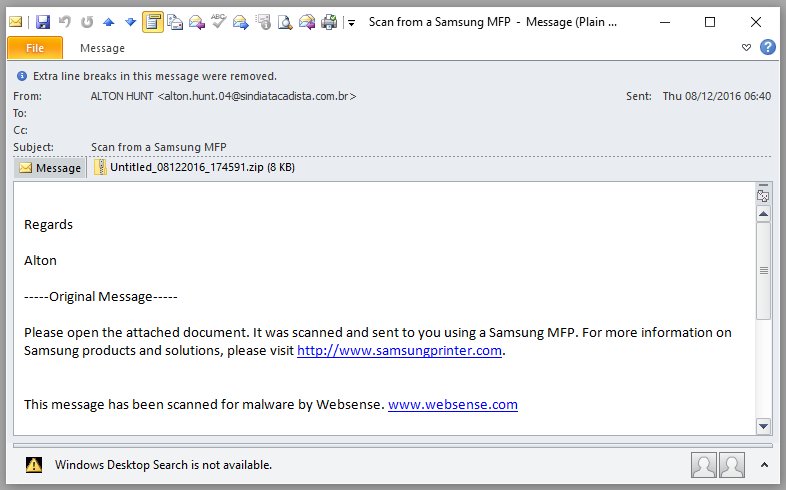Viewport: 786px width, 490px height.
Task: Save the message with the floppy disk icon
Action: pos(43,22)
